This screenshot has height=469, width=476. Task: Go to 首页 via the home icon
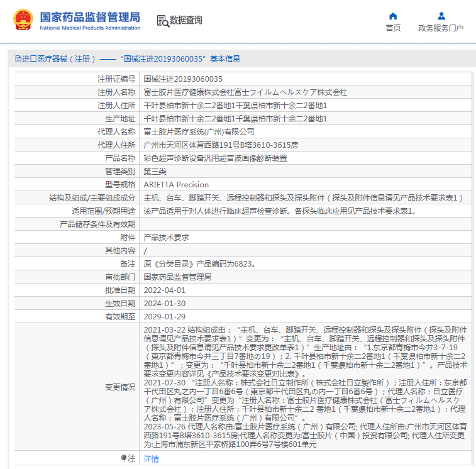(393, 16)
